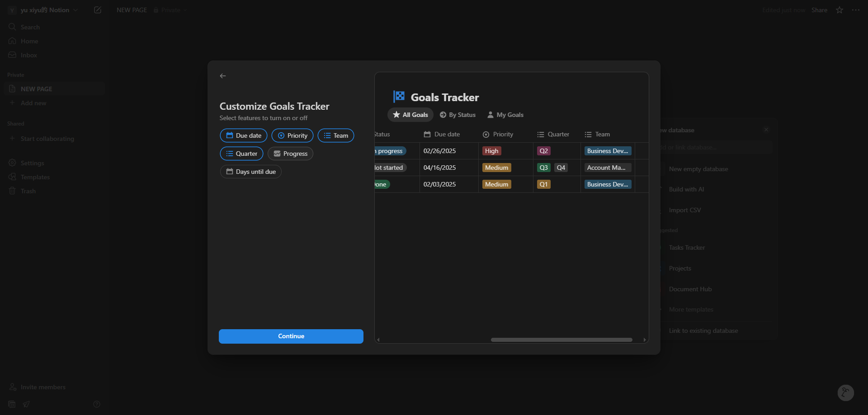Click the preview scroll right arrow
This screenshot has width=868, height=415.
[x=645, y=340]
